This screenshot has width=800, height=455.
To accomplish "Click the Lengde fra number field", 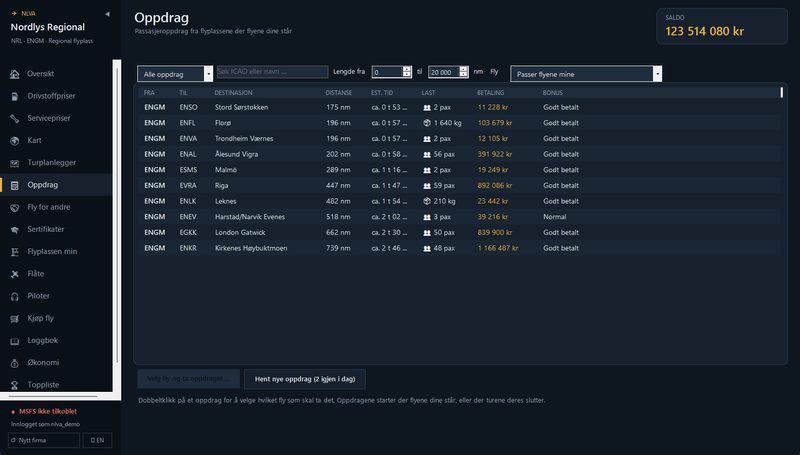I will coord(387,72).
